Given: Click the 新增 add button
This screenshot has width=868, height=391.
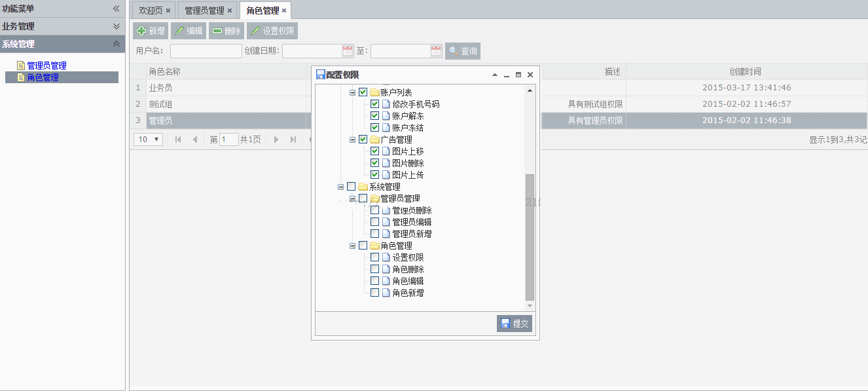Looking at the screenshot, I should (x=151, y=31).
